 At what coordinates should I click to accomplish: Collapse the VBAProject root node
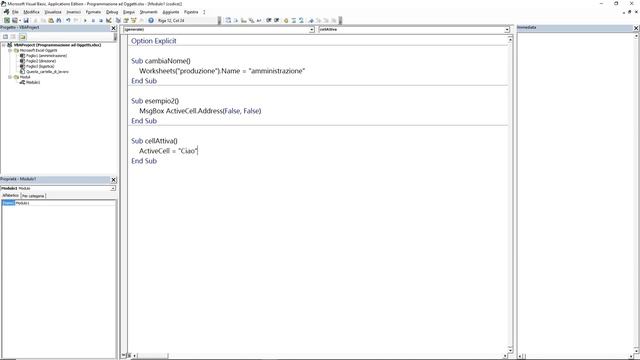point(4,45)
